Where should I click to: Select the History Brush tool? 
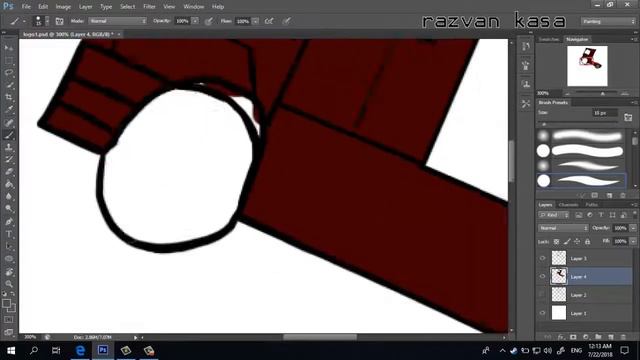pyautogui.click(x=9, y=159)
